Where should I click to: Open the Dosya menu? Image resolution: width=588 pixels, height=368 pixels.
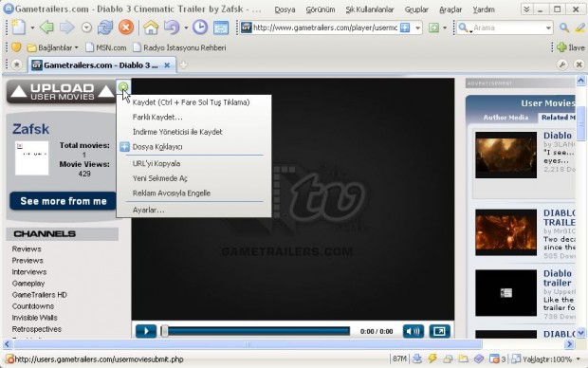(285, 9)
